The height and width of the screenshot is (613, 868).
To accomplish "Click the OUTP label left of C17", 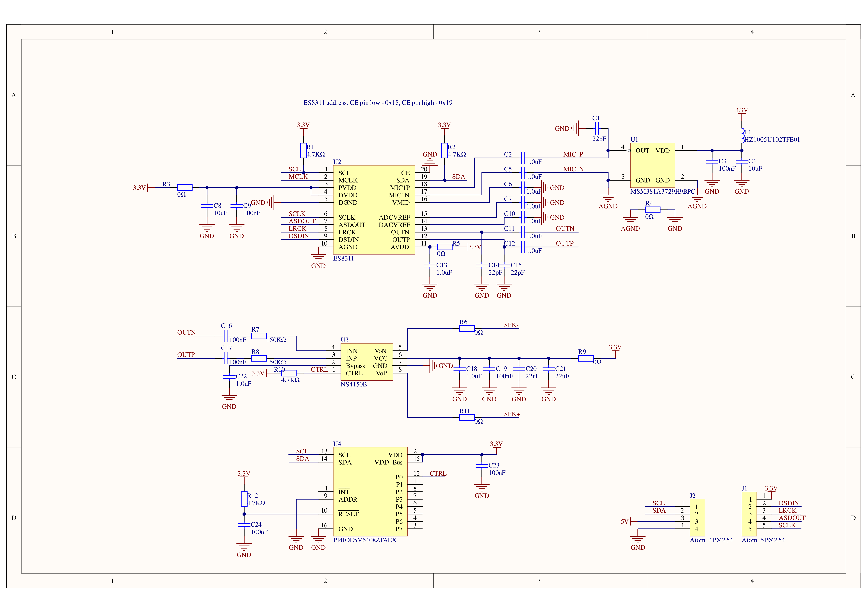I will (x=186, y=355).
